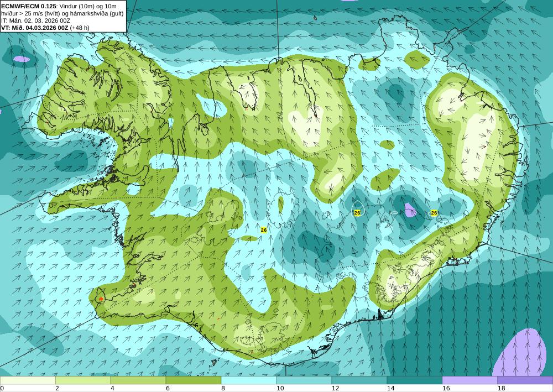
Task: Click the westernmost yellow 26 gust marker
Action: (x=263, y=230)
